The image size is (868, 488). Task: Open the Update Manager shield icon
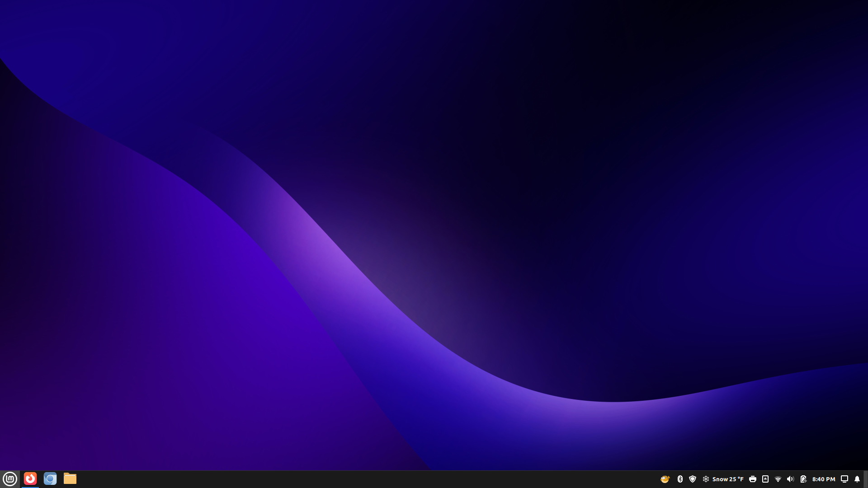click(693, 479)
